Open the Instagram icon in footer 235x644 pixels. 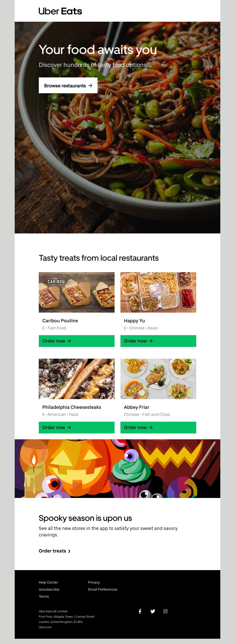pyautogui.click(x=165, y=611)
